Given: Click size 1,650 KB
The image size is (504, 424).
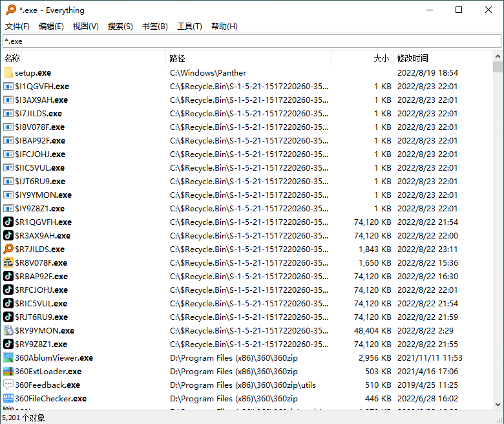Looking at the screenshot, I should click(375, 262).
